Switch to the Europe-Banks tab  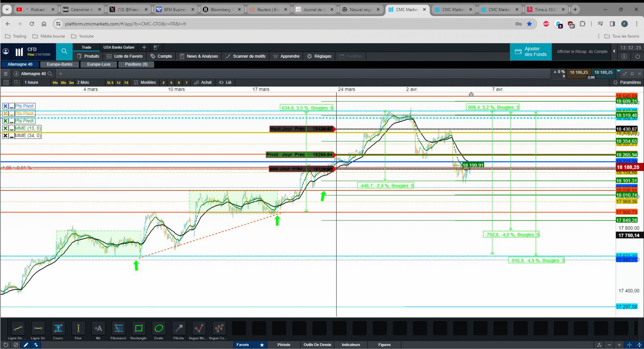coord(60,64)
